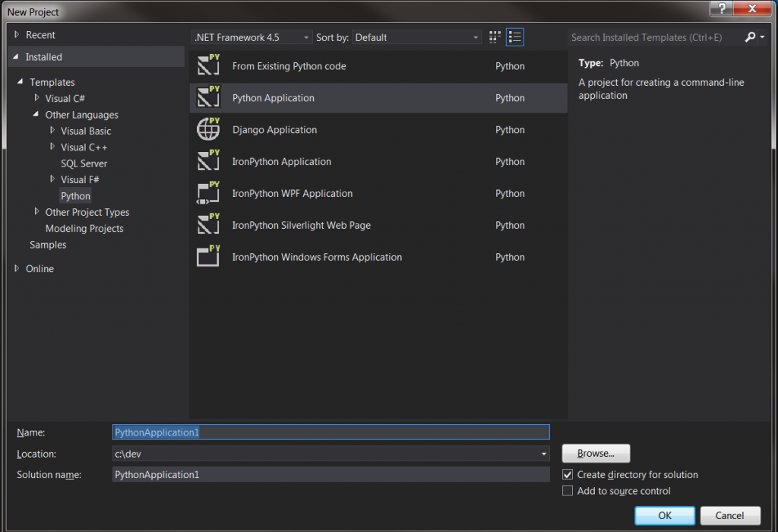
Task: Collapse the Installed section
Action: [x=17, y=57]
